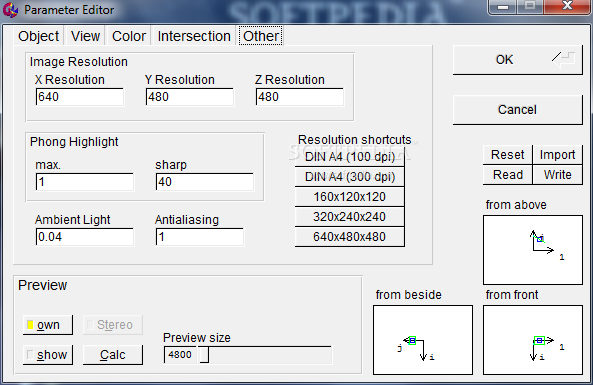Switch to the Object tab
Image resolution: width=593 pixels, height=385 pixels.
tap(39, 36)
